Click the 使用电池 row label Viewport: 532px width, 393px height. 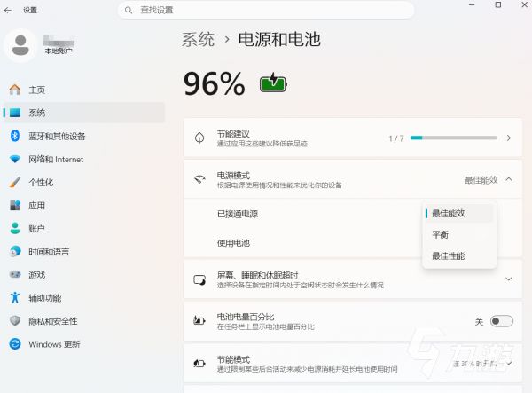click(x=233, y=243)
